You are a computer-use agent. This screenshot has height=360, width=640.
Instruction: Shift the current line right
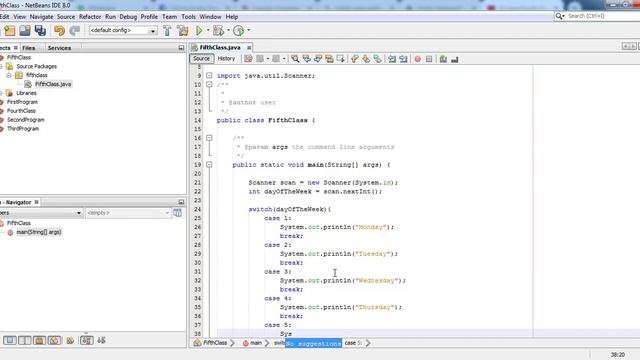tap(403, 59)
